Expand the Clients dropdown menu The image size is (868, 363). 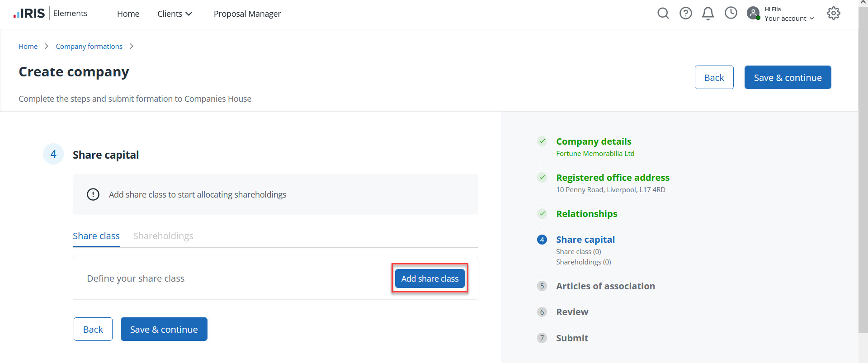click(x=175, y=14)
